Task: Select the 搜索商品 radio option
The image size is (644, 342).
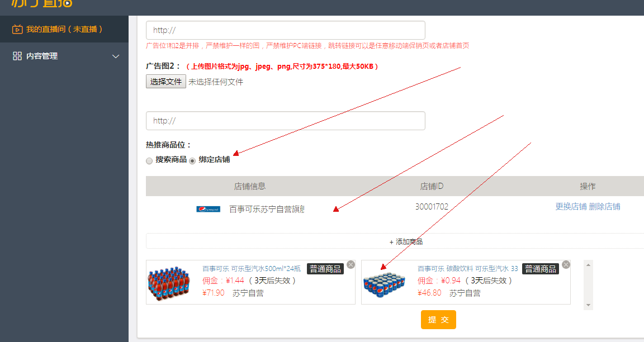Action: 149,161
